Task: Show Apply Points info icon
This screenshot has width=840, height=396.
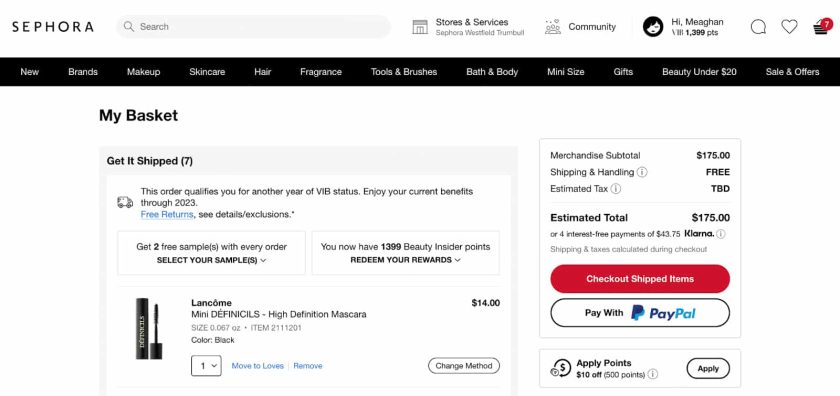Action: [x=653, y=375]
